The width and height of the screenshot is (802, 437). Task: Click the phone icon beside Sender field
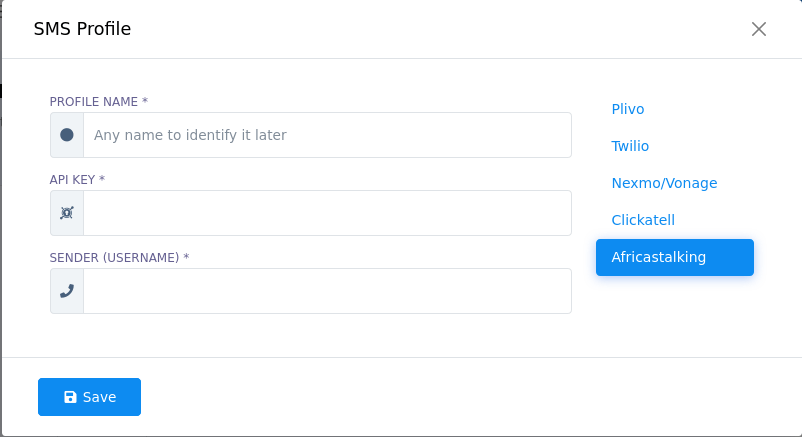pos(66,291)
